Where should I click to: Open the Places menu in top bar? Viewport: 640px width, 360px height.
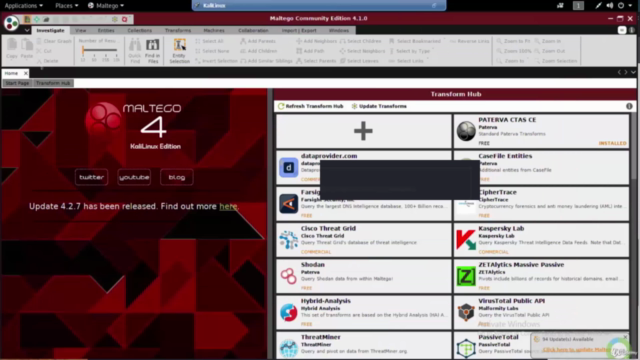pyautogui.click(x=67, y=6)
